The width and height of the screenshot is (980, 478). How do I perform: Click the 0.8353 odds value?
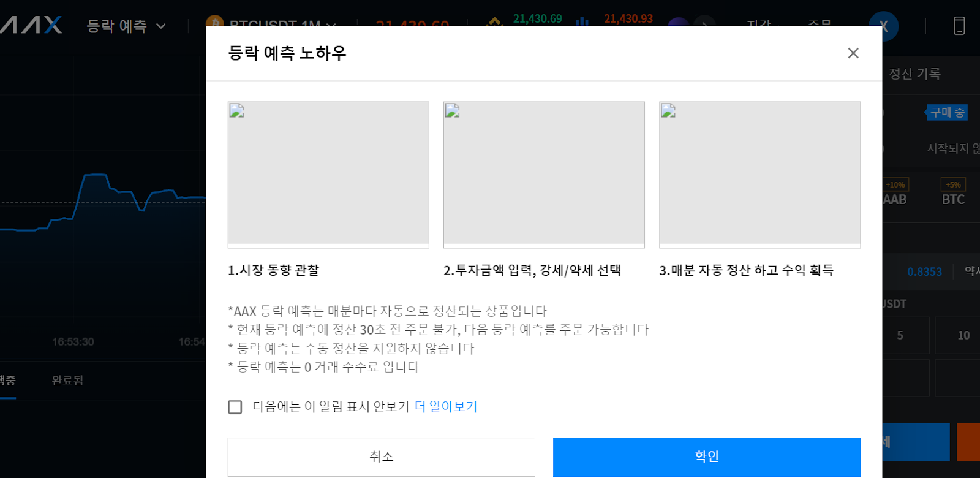click(x=924, y=271)
